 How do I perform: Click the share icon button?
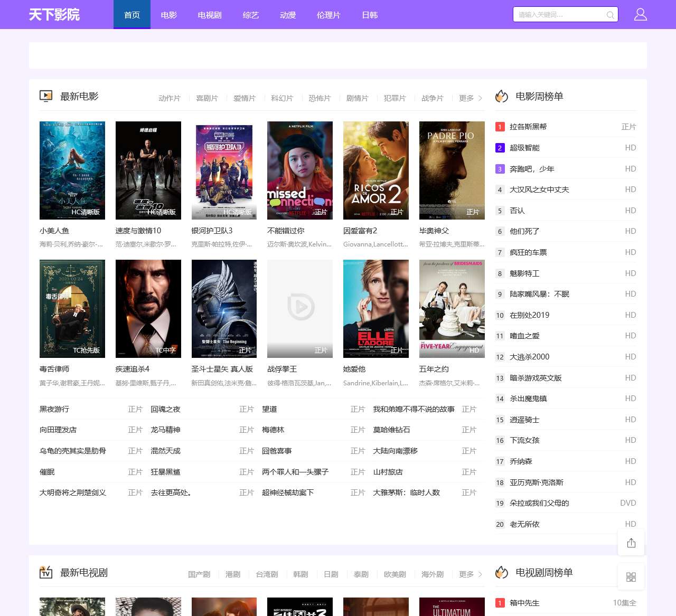[x=631, y=543]
